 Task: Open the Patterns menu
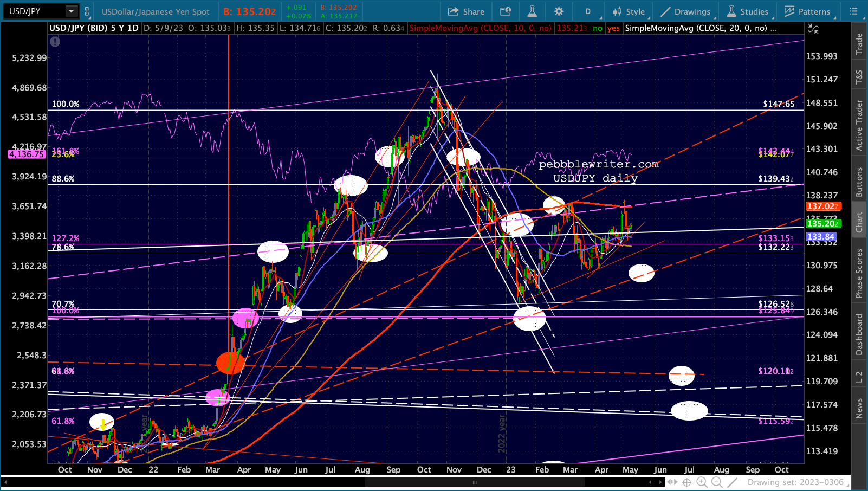click(x=807, y=11)
